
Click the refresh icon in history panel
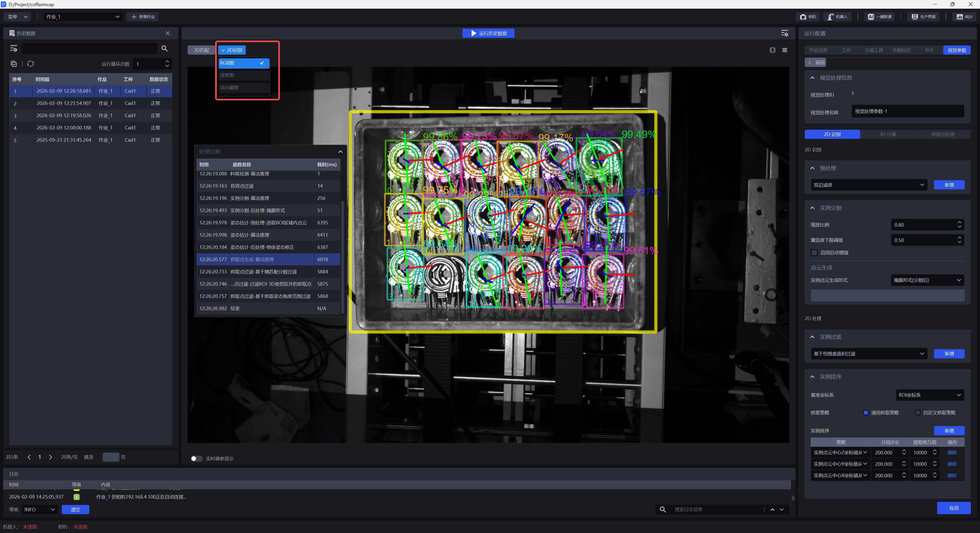coord(30,64)
